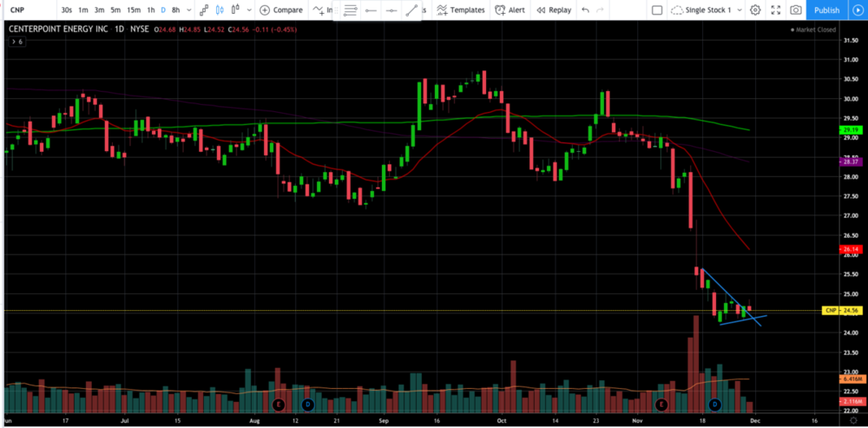Image resolution: width=868 pixels, height=428 pixels.
Task: Activate the 8h timeframe
Action: (x=175, y=10)
